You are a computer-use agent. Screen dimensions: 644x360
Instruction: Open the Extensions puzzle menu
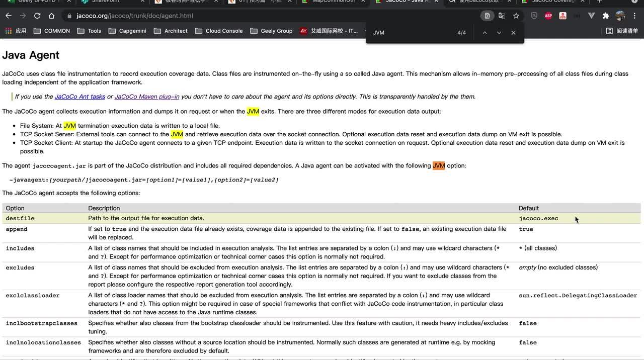[x=606, y=16]
